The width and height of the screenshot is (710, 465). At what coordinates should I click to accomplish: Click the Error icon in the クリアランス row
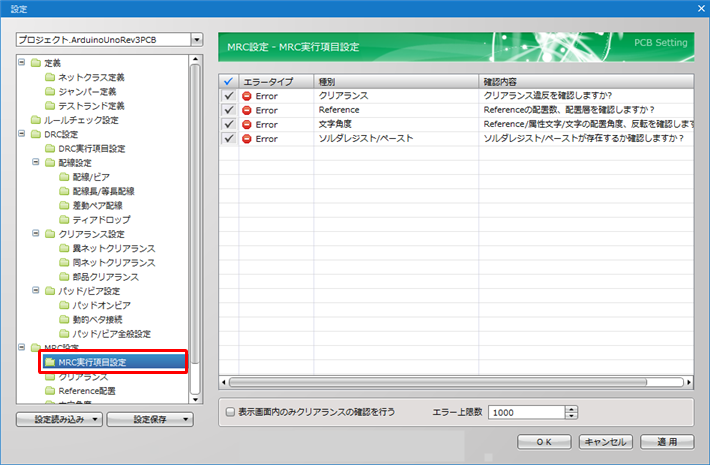(x=247, y=96)
